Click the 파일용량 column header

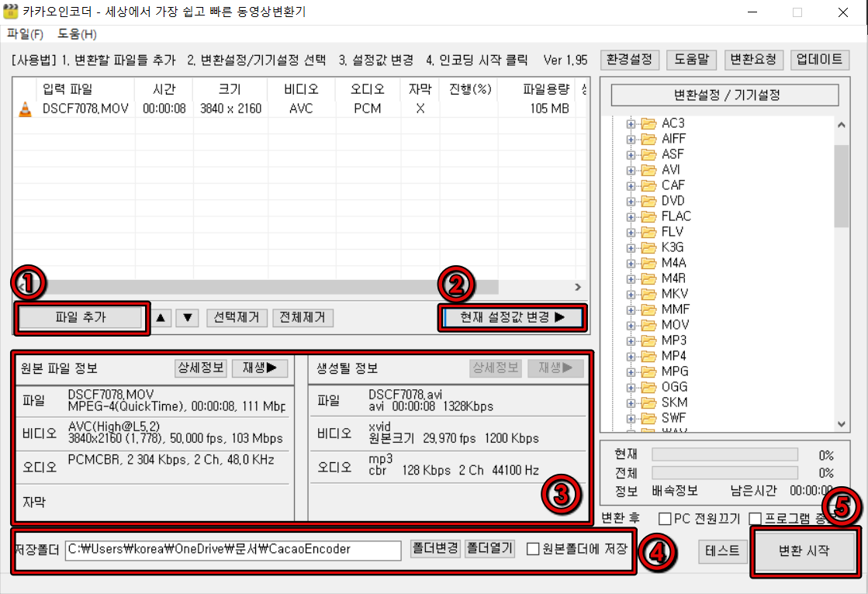pyautogui.click(x=537, y=89)
